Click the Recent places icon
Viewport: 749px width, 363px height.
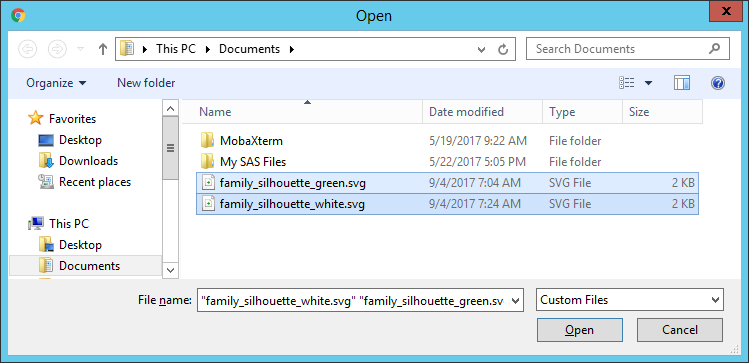(x=46, y=182)
